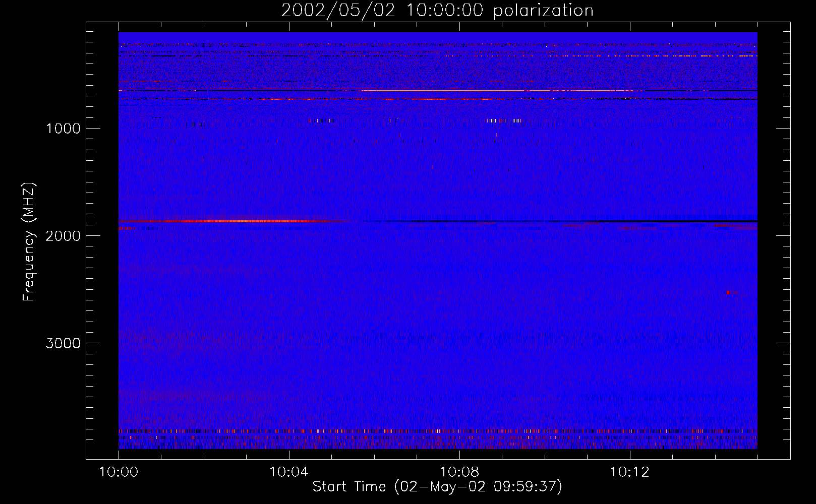Click the 'Frequency (MHZ)' axis label
The width and height of the screenshot is (816, 504).
tap(29, 242)
